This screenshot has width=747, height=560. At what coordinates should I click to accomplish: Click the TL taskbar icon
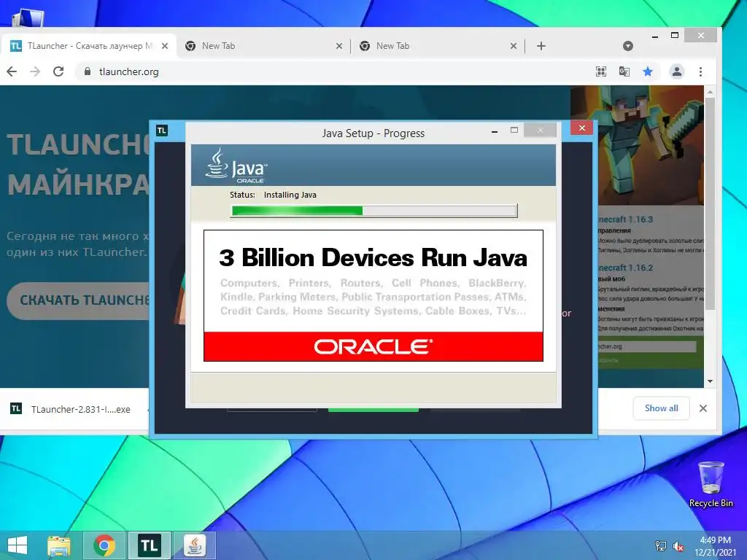click(150, 545)
